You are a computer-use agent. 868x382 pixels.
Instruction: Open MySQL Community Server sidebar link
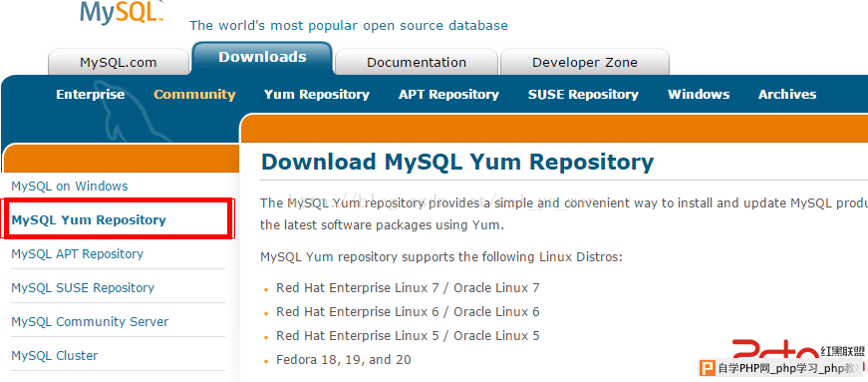[91, 321]
